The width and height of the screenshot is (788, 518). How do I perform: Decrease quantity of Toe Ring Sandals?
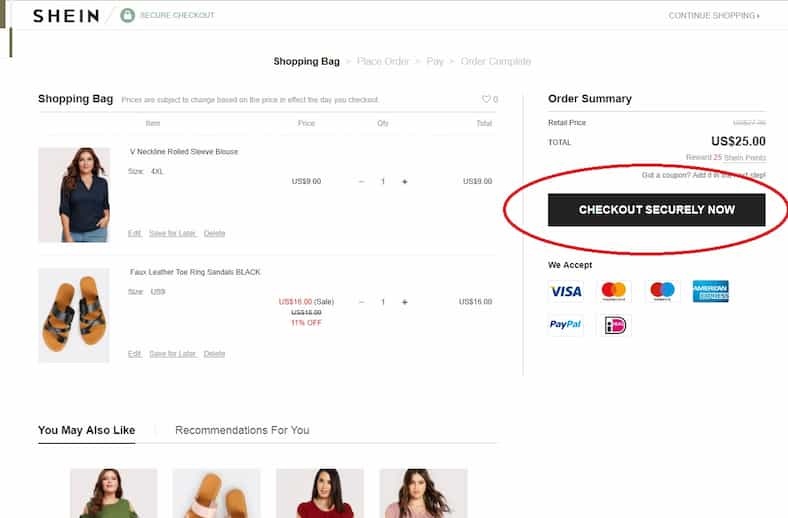pos(361,302)
